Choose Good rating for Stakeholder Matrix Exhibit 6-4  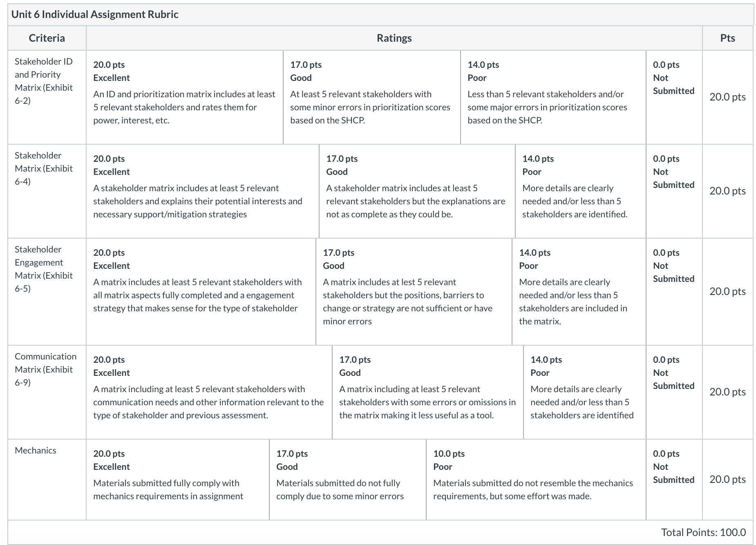tap(417, 191)
